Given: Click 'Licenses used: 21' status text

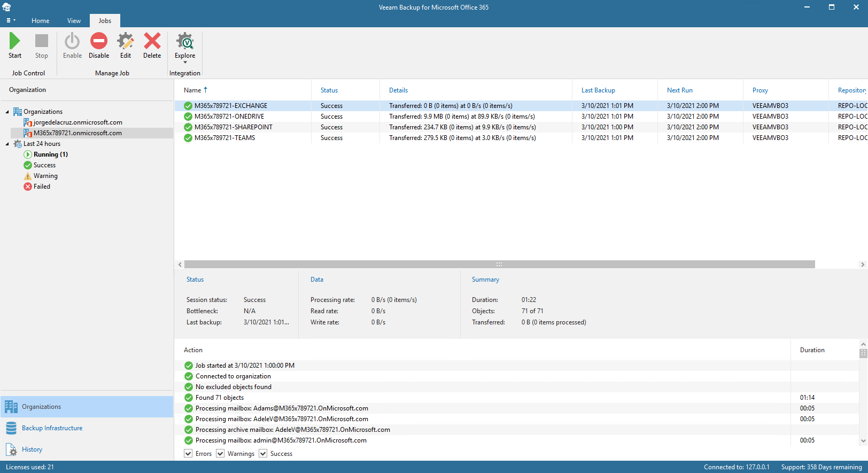Looking at the screenshot, I should tap(30, 467).
